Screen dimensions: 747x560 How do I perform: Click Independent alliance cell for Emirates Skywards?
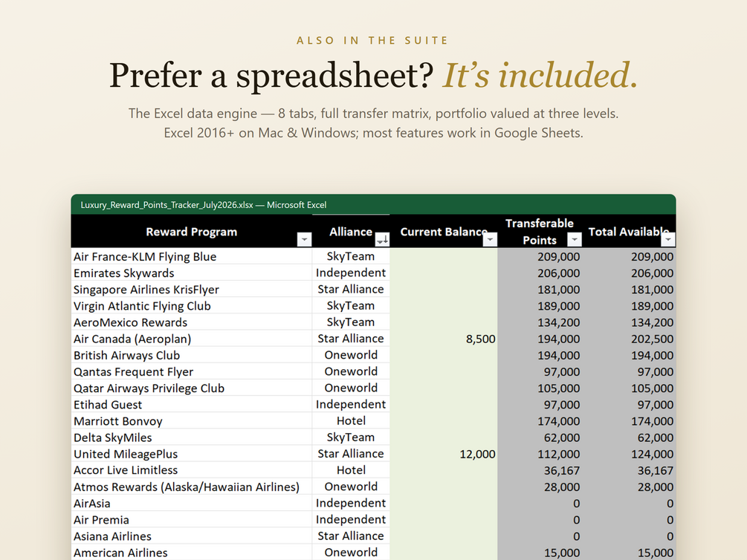tap(351, 273)
